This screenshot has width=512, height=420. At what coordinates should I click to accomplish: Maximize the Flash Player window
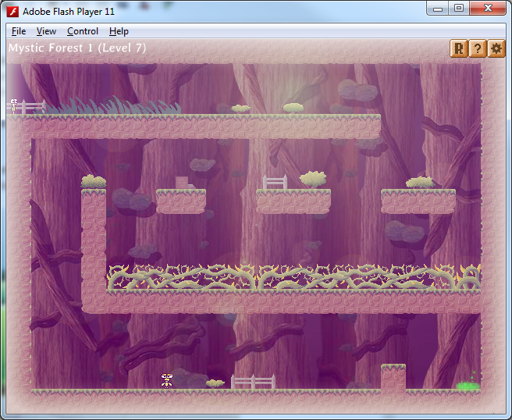pyautogui.click(x=459, y=9)
